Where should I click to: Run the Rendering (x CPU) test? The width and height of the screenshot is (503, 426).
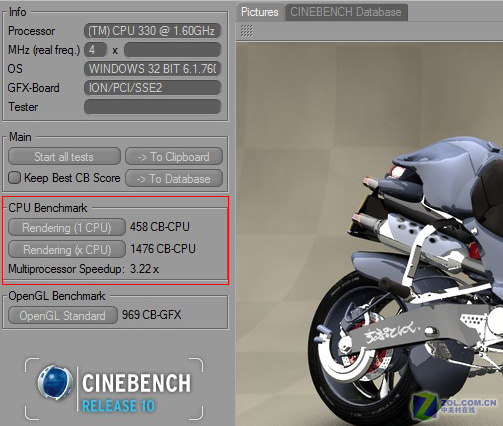click(67, 249)
